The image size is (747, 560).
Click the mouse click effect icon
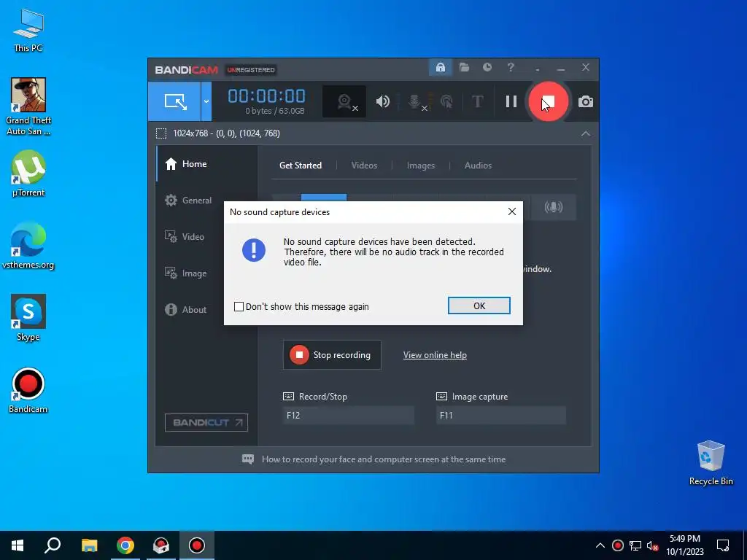click(x=446, y=101)
